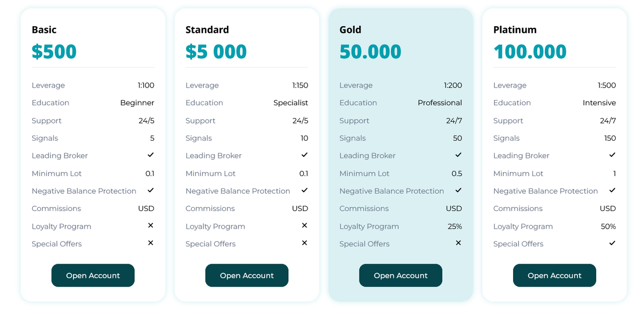Click the Platinum 100.000 price
The image size is (644, 314).
click(530, 52)
